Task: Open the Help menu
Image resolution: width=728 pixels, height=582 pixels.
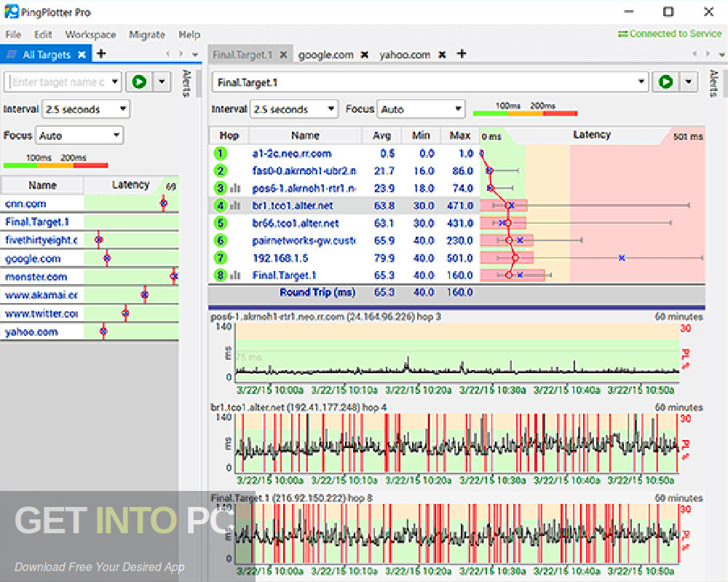Action: (x=189, y=34)
